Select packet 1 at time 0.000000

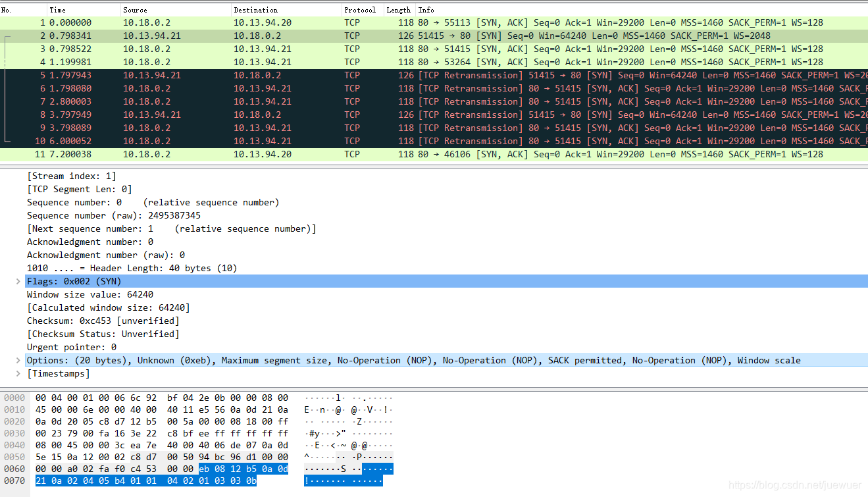click(x=434, y=22)
